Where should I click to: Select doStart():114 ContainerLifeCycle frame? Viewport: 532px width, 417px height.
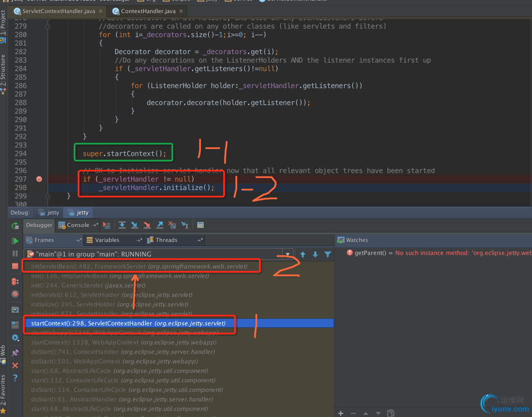[179, 389]
